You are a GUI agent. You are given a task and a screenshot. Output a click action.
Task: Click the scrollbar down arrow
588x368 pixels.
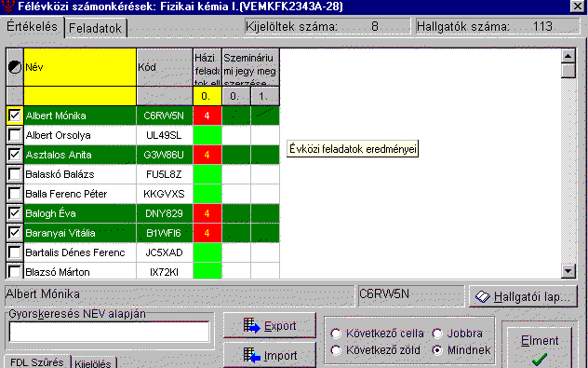pyautogui.click(x=568, y=271)
